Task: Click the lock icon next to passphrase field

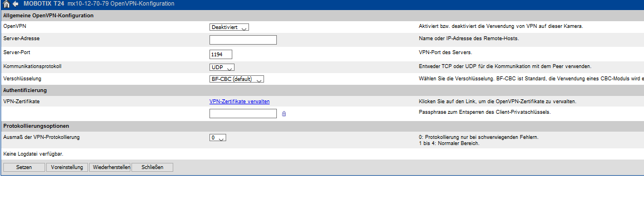Action: click(284, 114)
